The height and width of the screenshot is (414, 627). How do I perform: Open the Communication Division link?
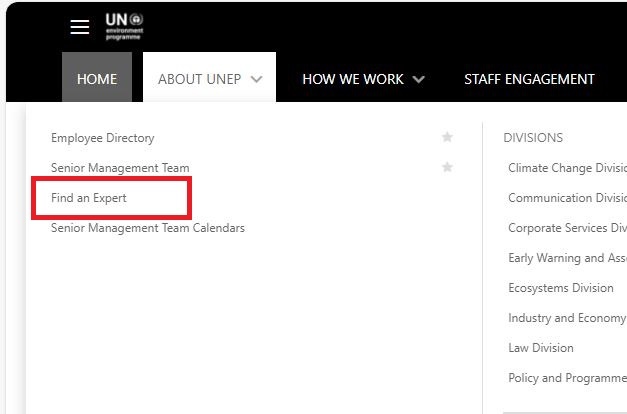pyautogui.click(x=567, y=198)
